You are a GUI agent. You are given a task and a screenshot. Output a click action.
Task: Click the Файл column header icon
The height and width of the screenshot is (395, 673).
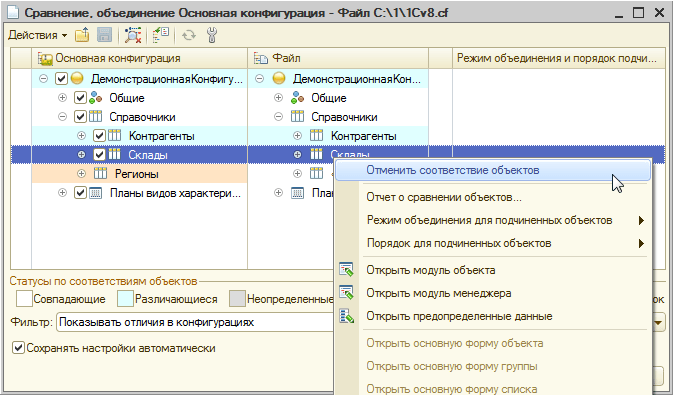261,58
